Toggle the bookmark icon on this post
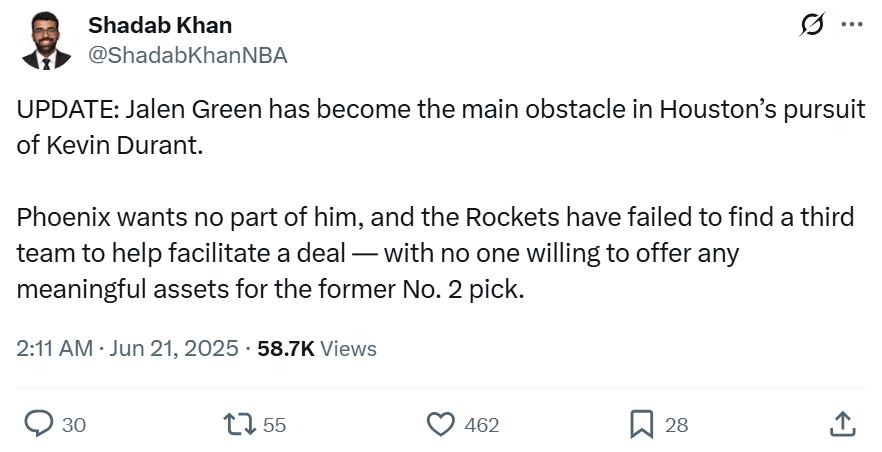 click(x=641, y=424)
